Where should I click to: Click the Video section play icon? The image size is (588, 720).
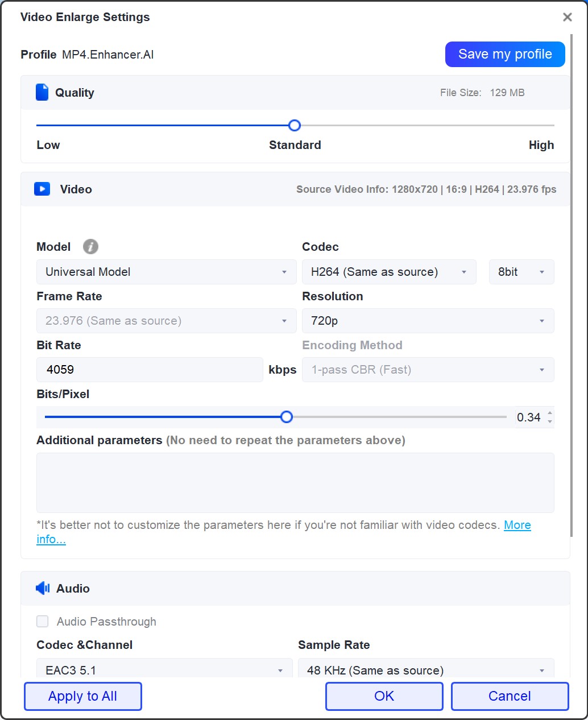pos(42,188)
